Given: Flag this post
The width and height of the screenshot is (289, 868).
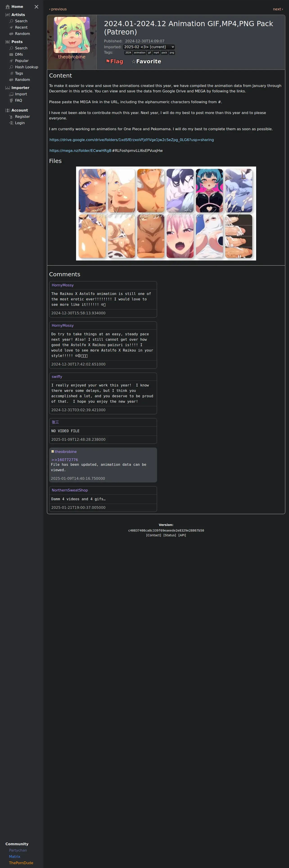Looking at the screenshot, I should [x=114, y=61].
